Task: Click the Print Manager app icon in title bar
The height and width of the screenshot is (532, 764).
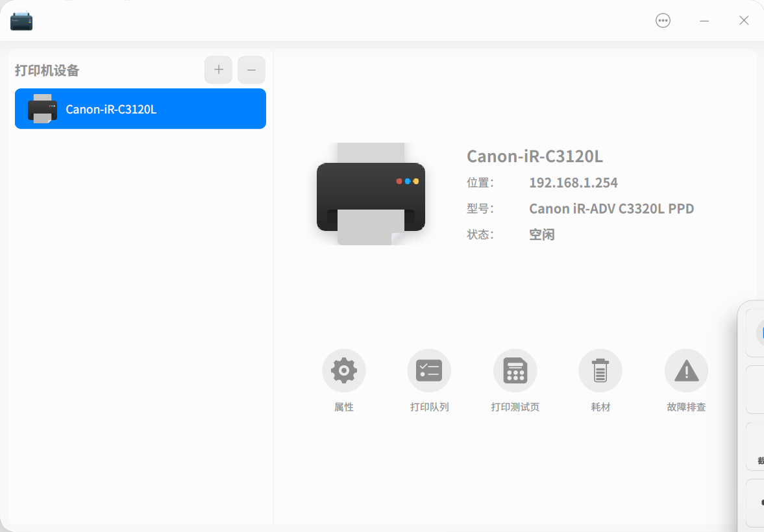Action: 21,21
